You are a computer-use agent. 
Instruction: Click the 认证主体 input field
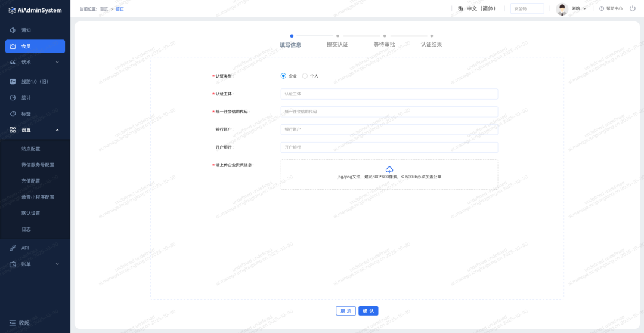click(x=389, y=94)
